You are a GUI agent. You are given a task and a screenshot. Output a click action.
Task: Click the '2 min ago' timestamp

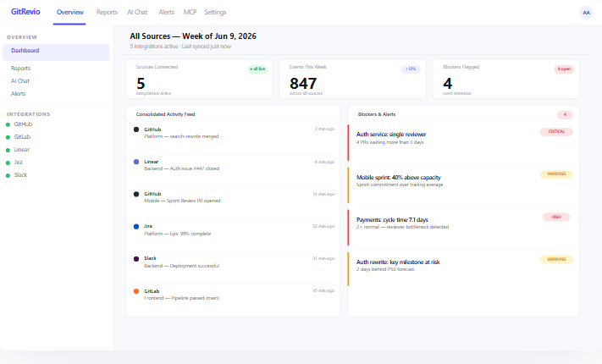[324, 129]
